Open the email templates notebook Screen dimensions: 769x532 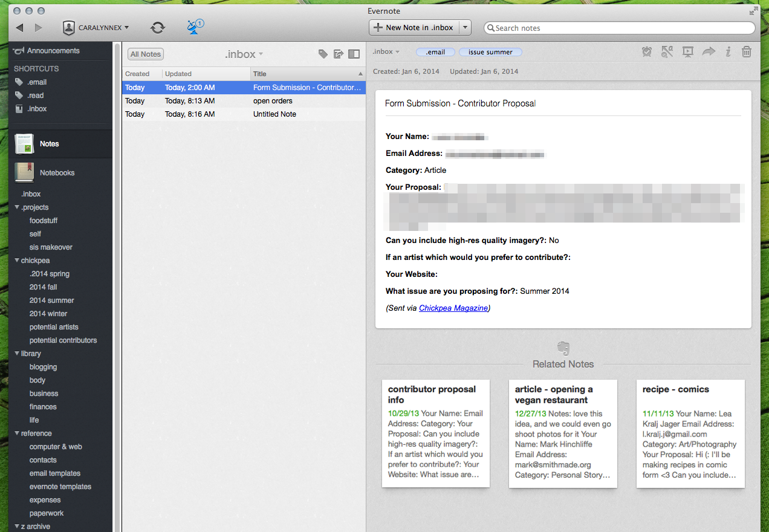click(x=55, y=473)
